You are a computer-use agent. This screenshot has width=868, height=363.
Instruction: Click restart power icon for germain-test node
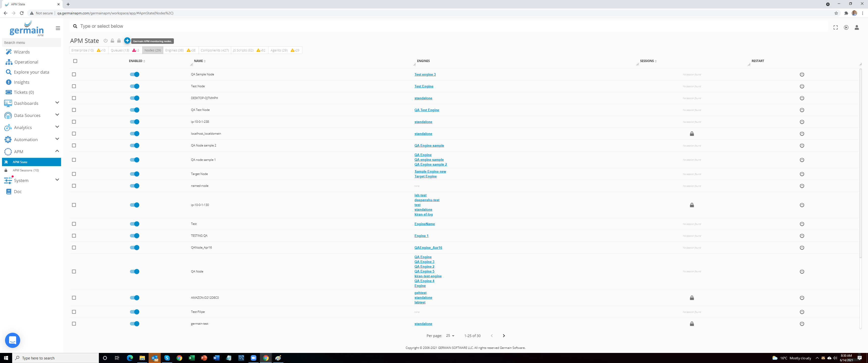[802, 324]
